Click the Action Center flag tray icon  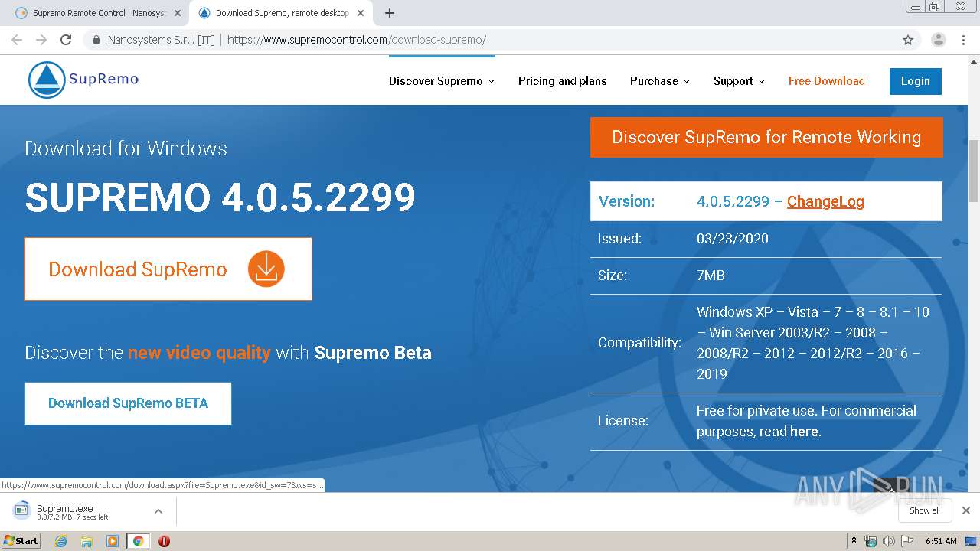click(x=907, y=541)
